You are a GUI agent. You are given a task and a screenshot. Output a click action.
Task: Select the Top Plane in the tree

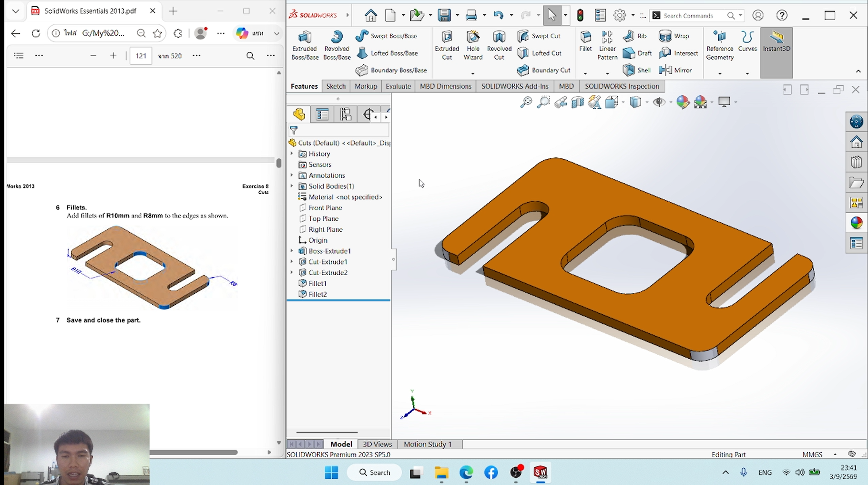tap(323, 218)
